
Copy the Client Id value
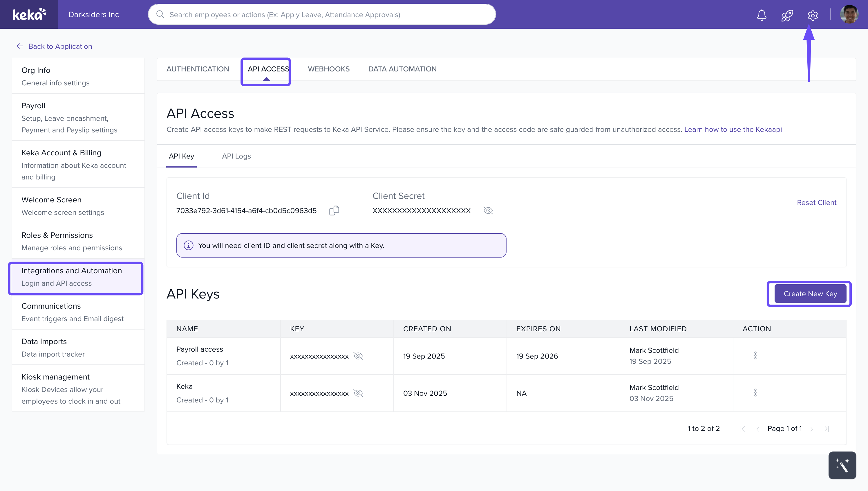point(334,211)
